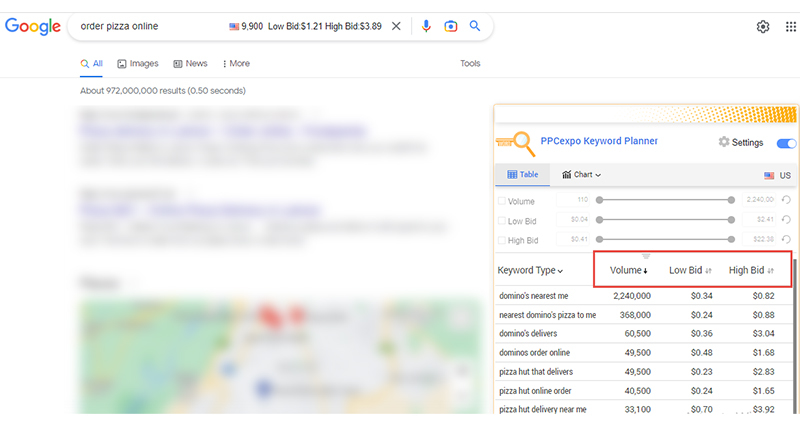Switch to the Table tab
The image size is (800, 426).
[522, 174]
